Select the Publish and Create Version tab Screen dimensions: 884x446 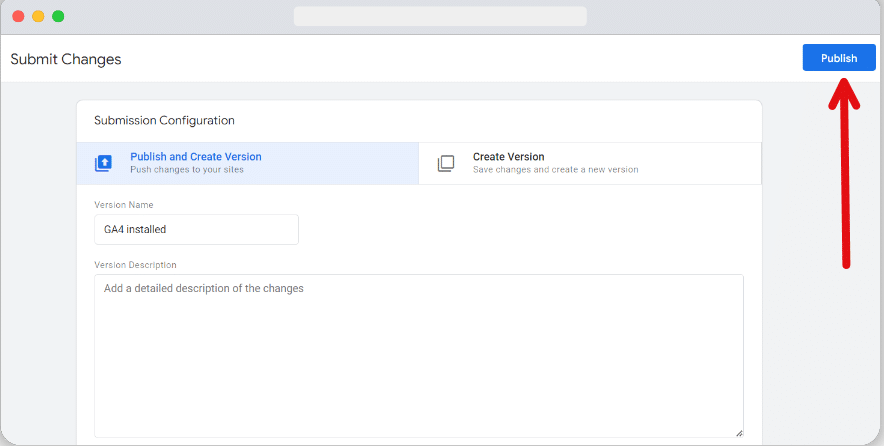[247, 164]
